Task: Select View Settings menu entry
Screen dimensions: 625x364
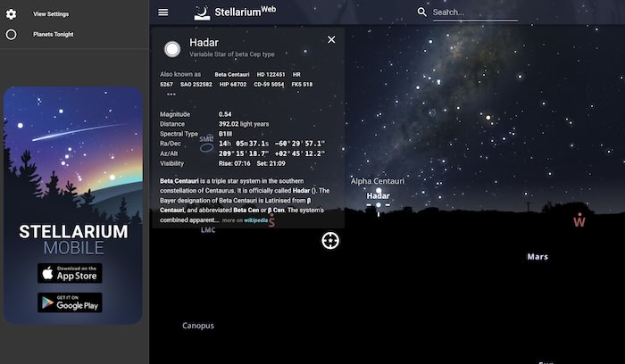Action: (51, 14)
